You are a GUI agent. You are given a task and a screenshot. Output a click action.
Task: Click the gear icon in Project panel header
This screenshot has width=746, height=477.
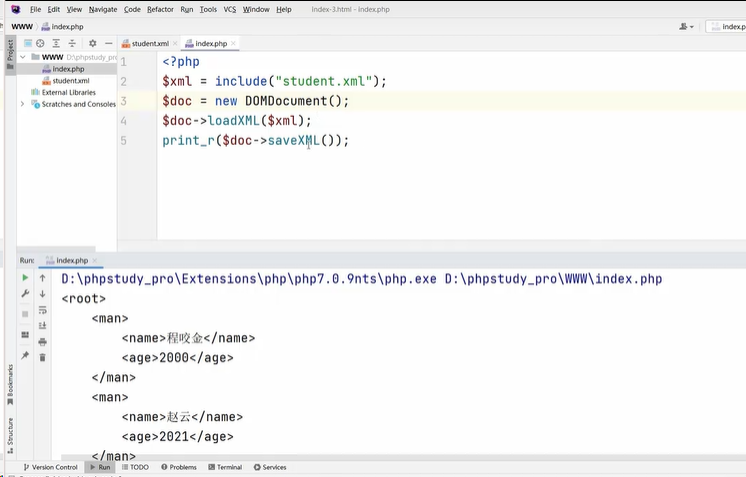(92, 43)
